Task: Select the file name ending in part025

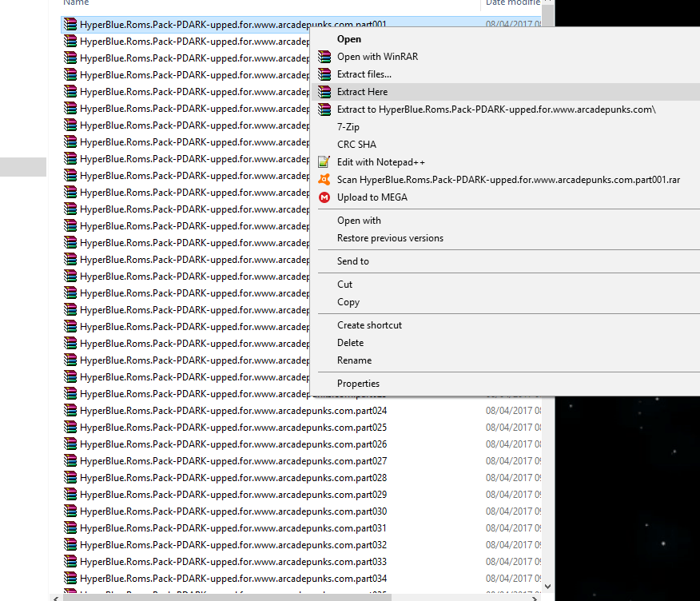Action: click(233, 428)
